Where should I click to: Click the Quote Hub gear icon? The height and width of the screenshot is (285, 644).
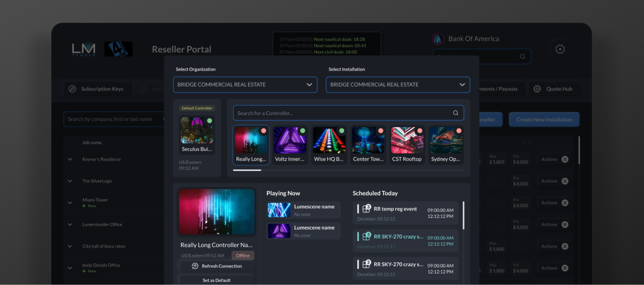(x=537, y=89)
